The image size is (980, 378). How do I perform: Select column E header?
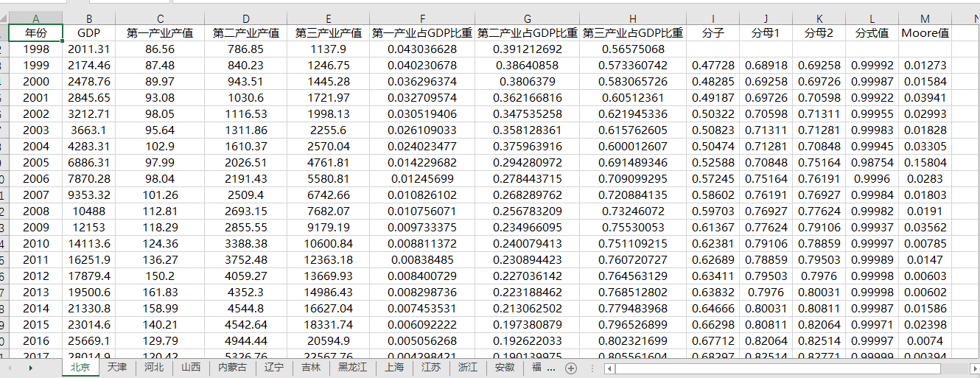tap(329, 18)
